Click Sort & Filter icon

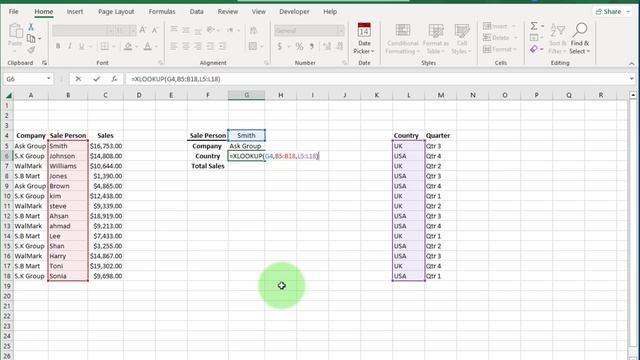click(558, 31)
